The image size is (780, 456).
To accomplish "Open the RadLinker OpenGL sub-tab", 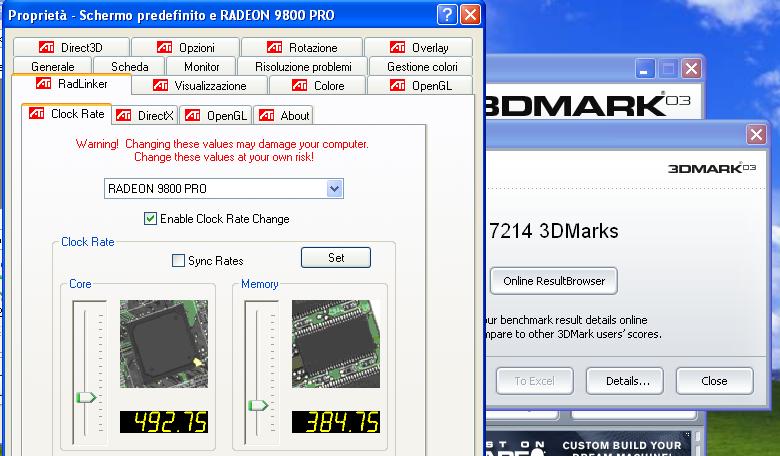I will pos(215,115).
